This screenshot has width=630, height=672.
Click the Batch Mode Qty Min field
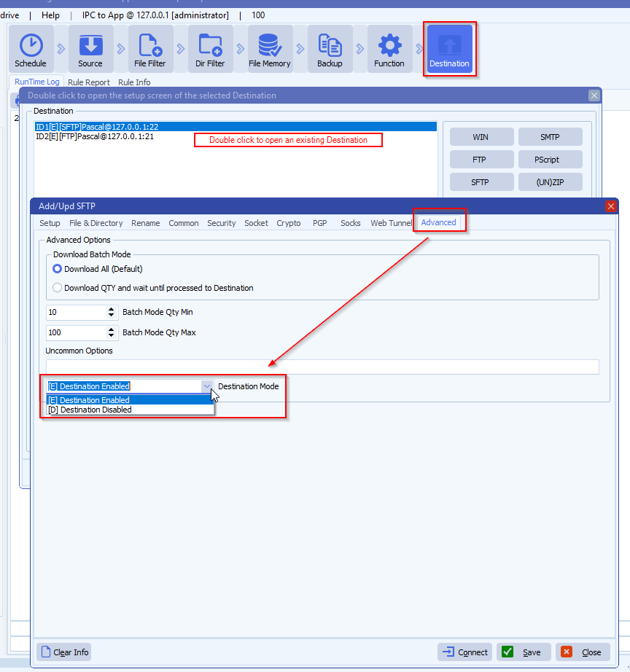pos(77,312)
